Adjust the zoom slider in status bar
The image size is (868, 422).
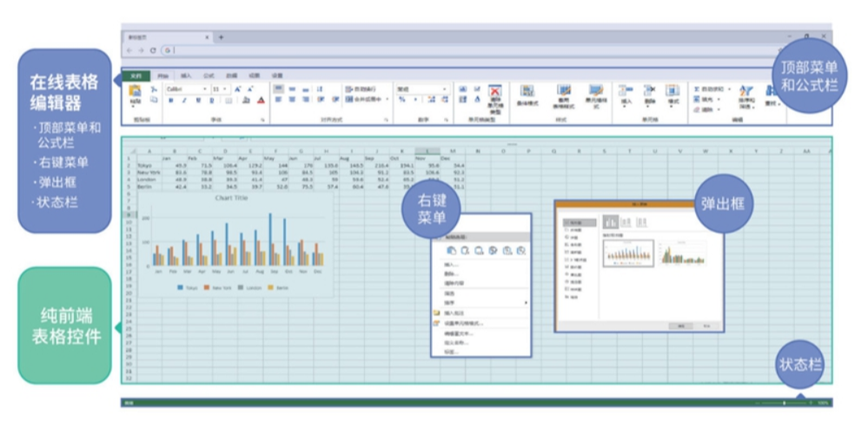[x=785, y=403]
